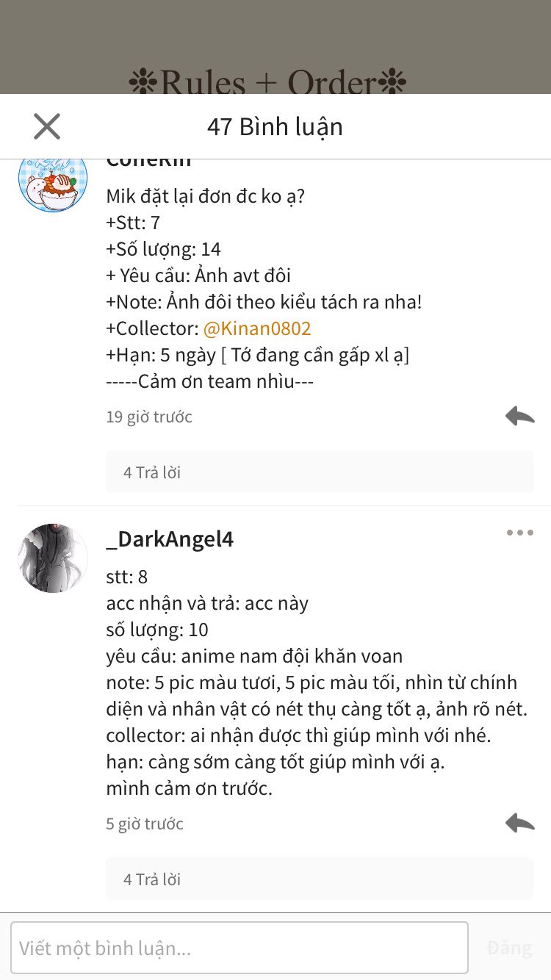Focus the Viết một bình luận input field

tap(240, 948)
